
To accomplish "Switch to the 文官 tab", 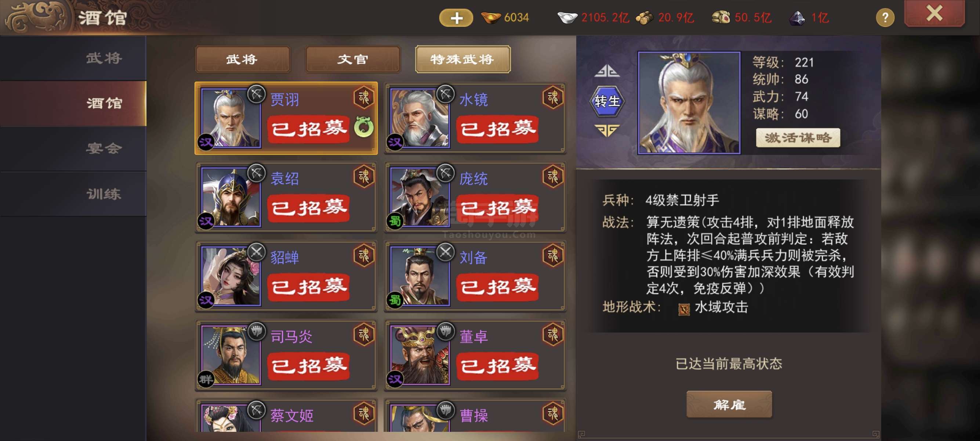I will pyautogui.click(x=353, y=59).
